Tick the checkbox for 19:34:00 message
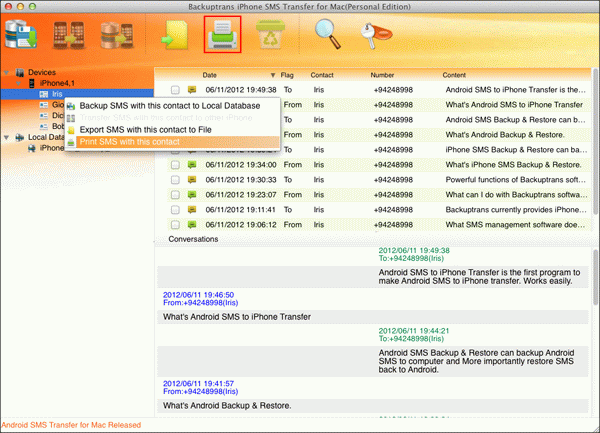 tap(175, 165)
